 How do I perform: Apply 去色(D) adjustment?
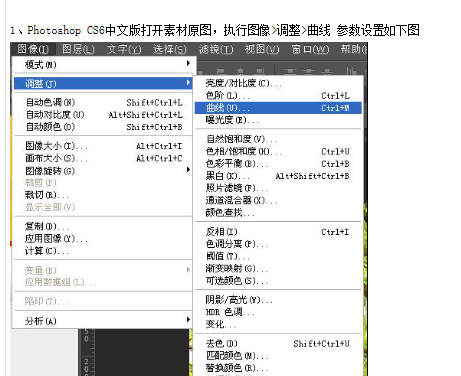278,344
